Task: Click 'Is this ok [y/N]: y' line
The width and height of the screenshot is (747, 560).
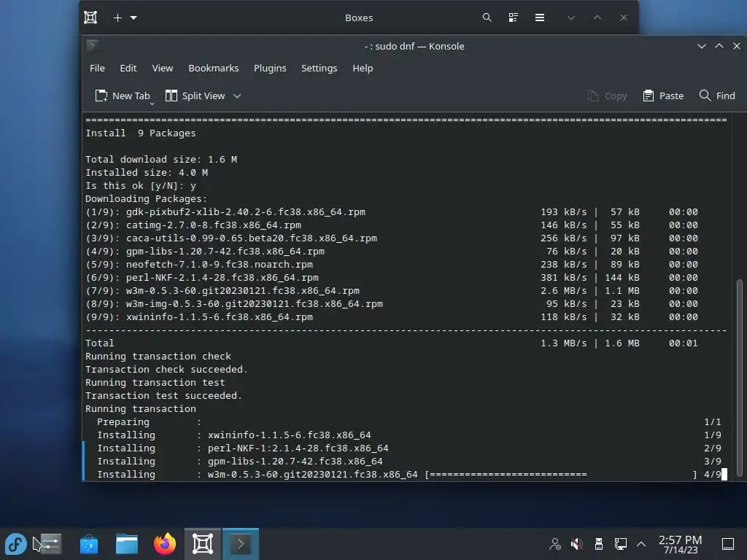Action: click(x=141, y=186)
